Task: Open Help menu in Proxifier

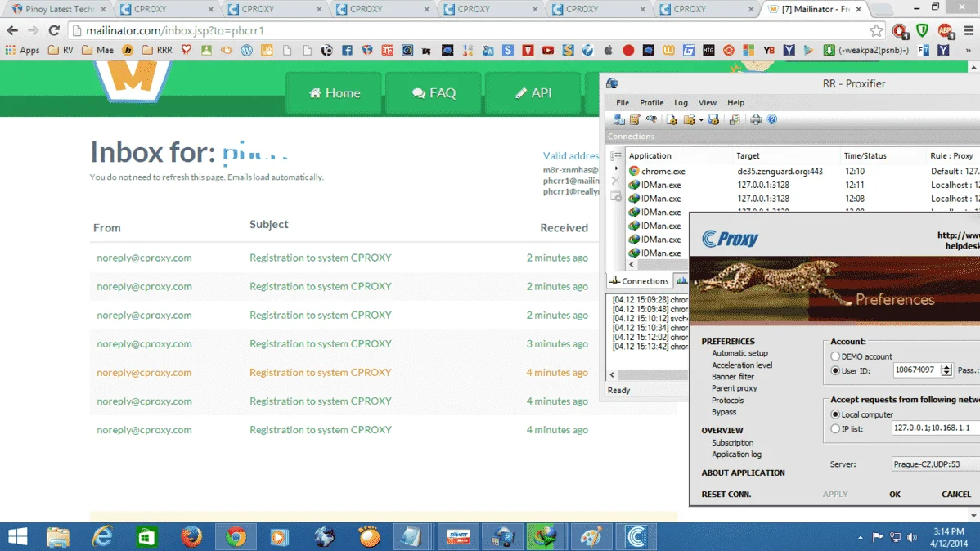Action: [x=735, y=102]
